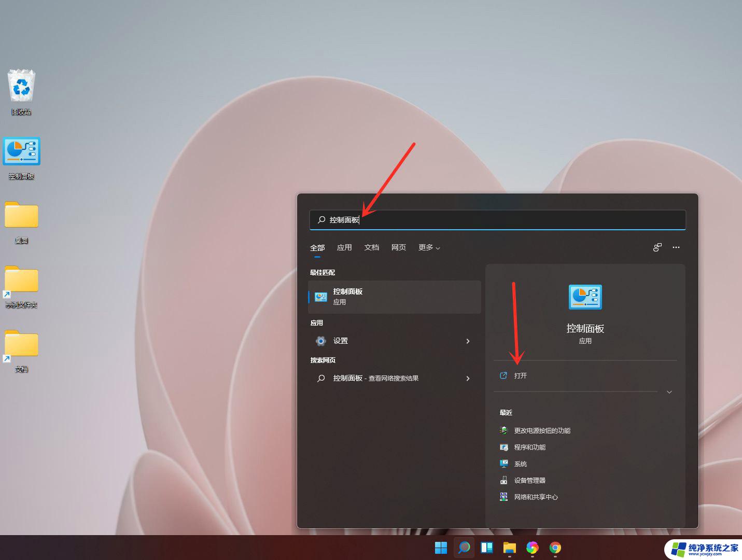Screen dimensions: 742x560
Task: Open the Widgets icon in the taskbar
Action: pos(486,548)
